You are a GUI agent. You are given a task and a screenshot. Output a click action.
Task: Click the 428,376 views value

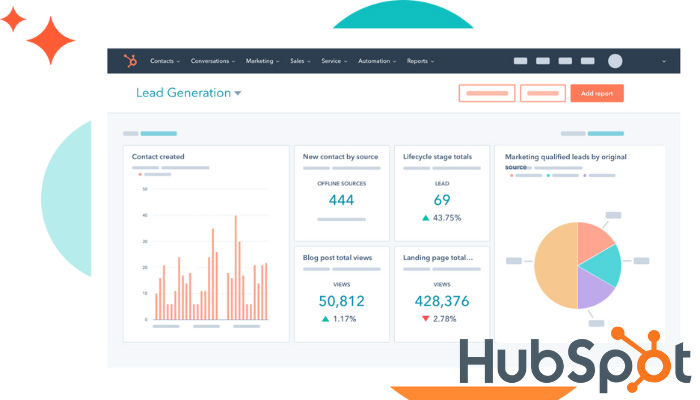442,301
